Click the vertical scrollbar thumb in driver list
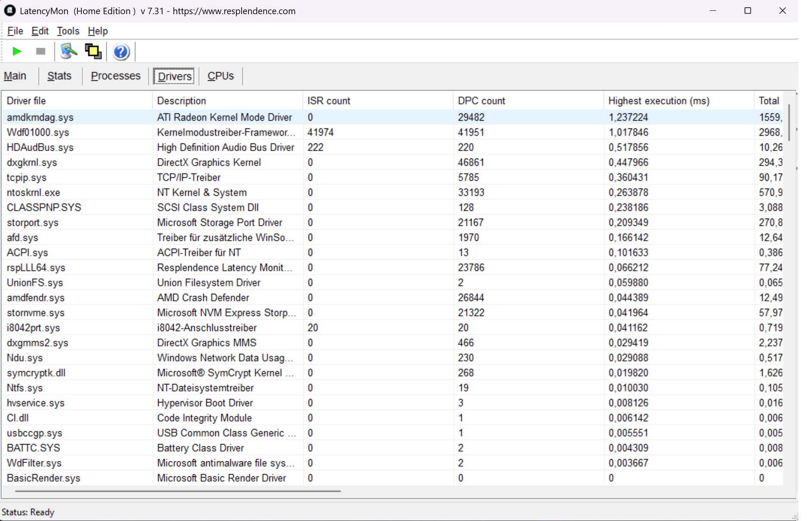812x521 pixels. click(789, 122)
